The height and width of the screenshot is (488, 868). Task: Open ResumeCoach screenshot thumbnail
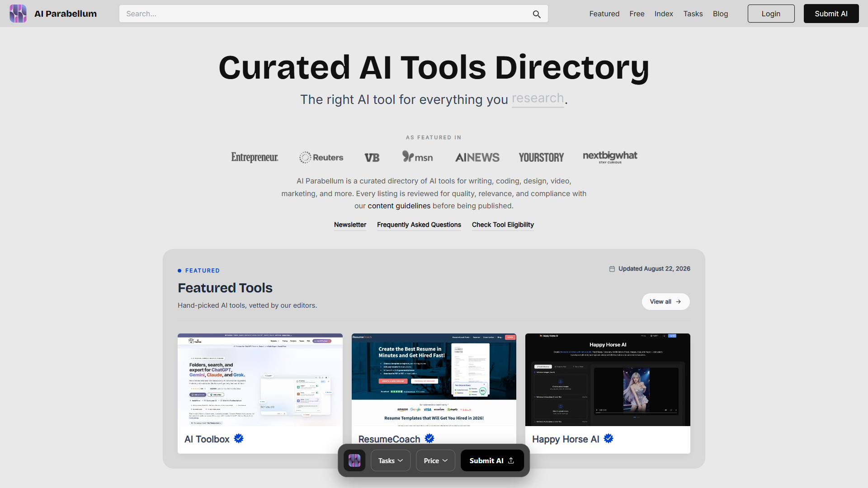[x=434, y=380]
